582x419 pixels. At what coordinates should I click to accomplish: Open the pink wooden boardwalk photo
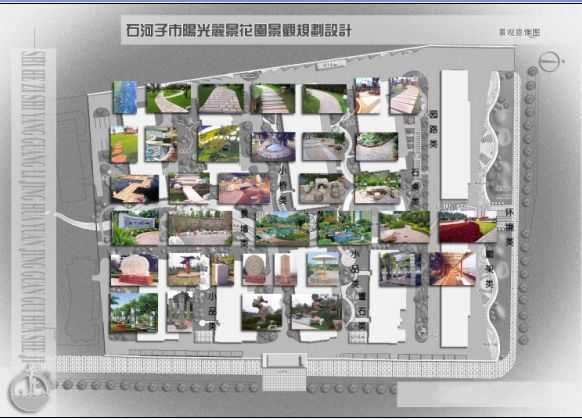(405, 96)
